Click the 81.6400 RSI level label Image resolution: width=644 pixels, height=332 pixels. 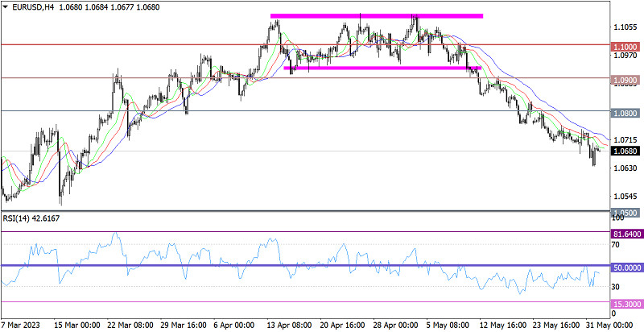point(625,233)
